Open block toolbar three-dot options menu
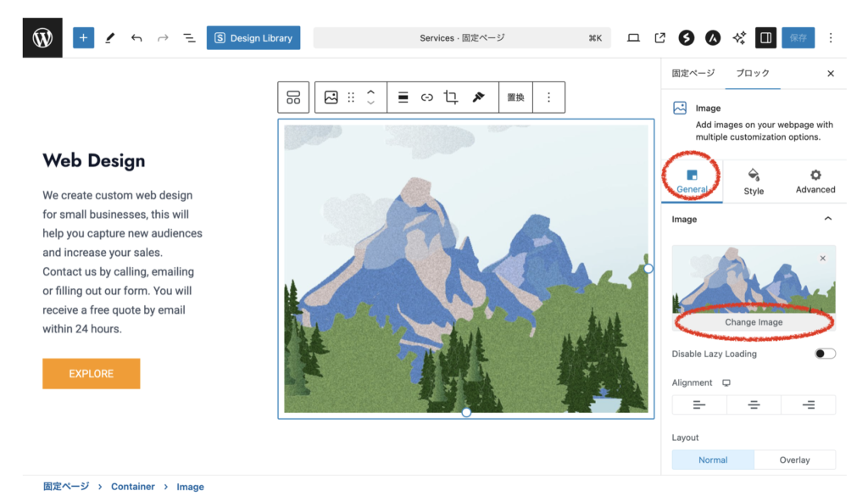This screenshot has width=868, height=502. tap(548, 98)
